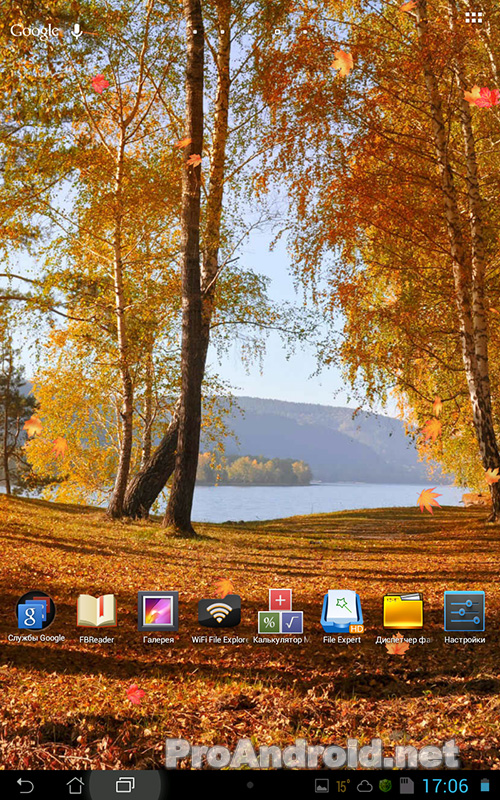This screenshot has width=500, height=800.
Task: Tap the Google search bar text
Action: click(34, 31)
